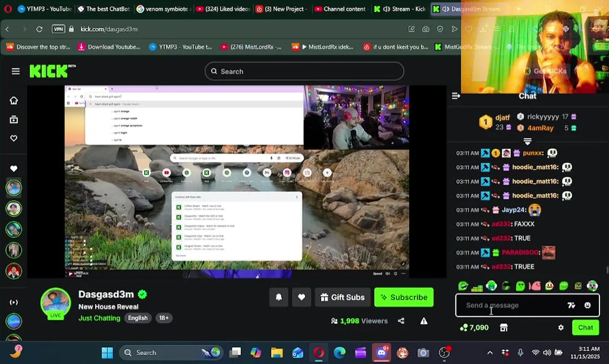Click the Dasgasd3m channel name
Image resolution: width=609 pixels, height=364 pixels.
106,294
